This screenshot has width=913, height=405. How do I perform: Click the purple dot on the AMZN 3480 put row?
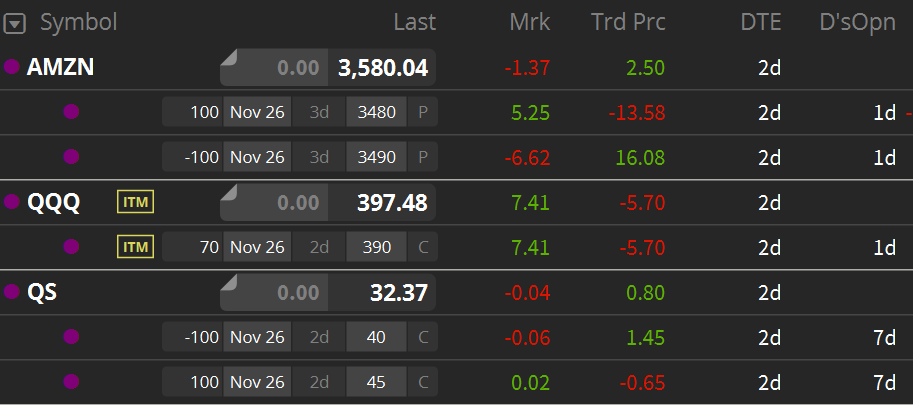pyautogui.click(x=71, y=112)
